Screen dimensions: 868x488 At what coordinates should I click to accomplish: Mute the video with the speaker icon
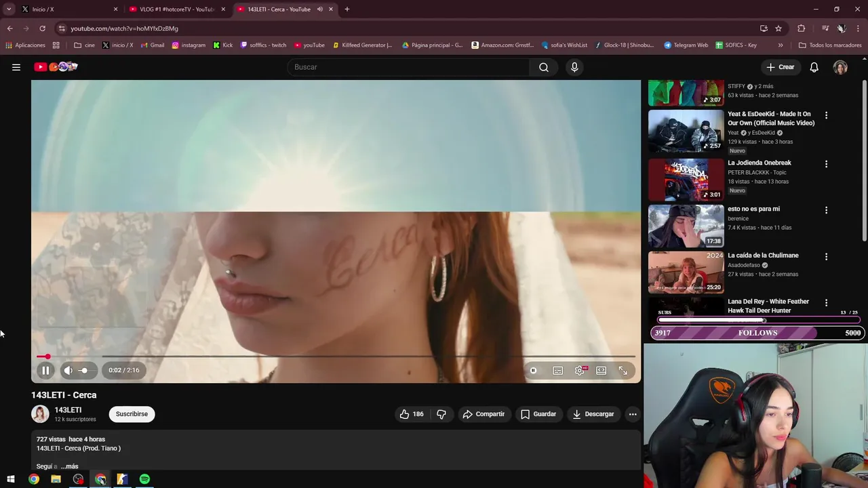pyautogui.click(x=68, y=370)
